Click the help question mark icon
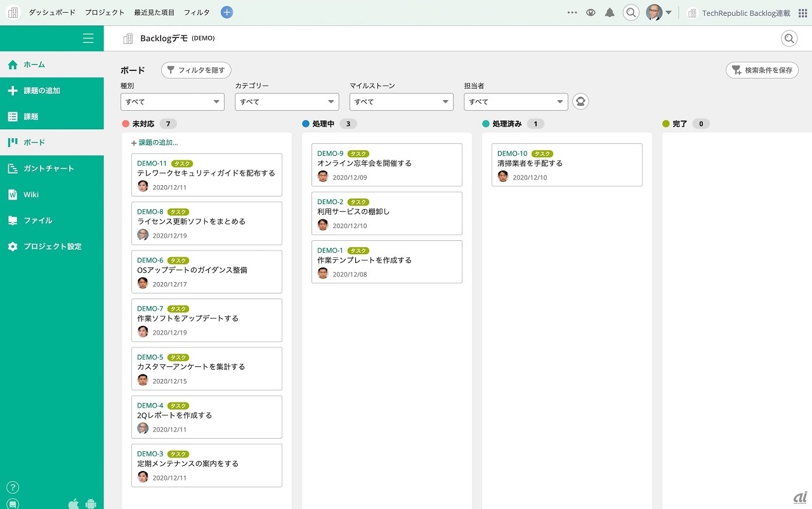812x509 pixels. pyautogui.click(x=13, y=487)
